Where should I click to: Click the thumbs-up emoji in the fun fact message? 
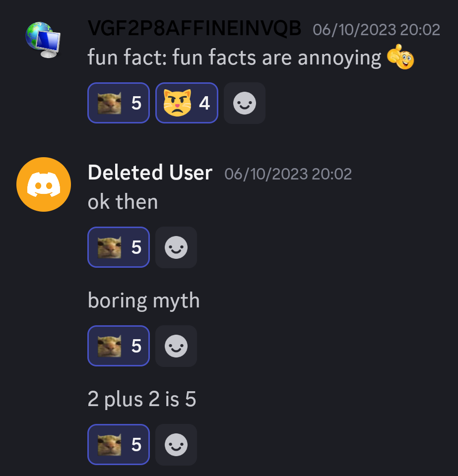(x=401, y=58)
